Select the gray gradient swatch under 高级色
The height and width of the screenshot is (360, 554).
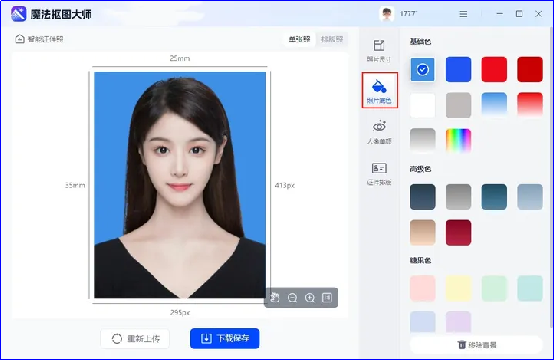pyautogui.click(x=459, y=197)
